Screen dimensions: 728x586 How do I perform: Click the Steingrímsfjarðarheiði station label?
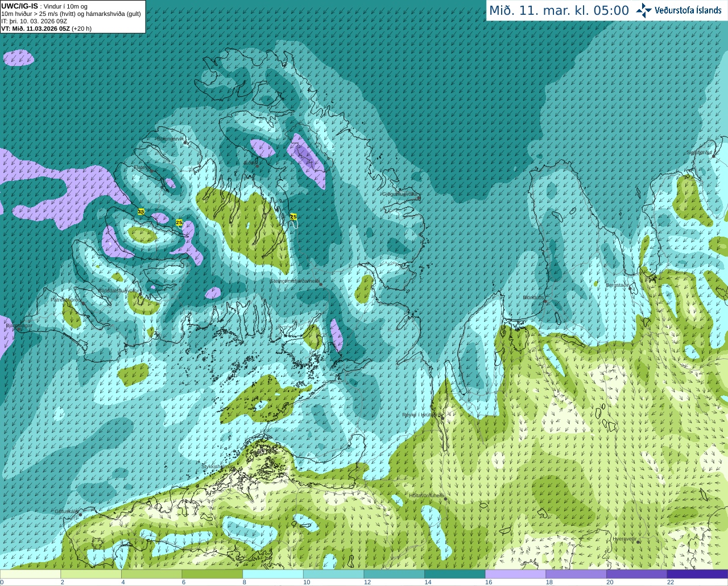(x=295, y=280)
